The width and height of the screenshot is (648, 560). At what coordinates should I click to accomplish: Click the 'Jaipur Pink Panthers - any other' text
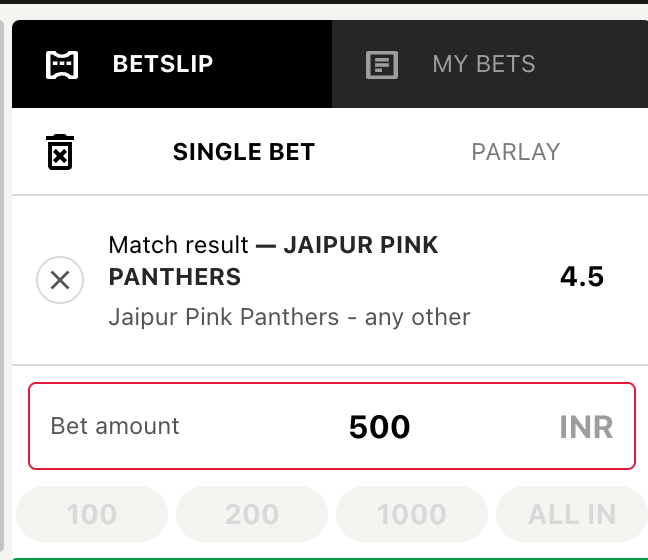pos(289,317)
